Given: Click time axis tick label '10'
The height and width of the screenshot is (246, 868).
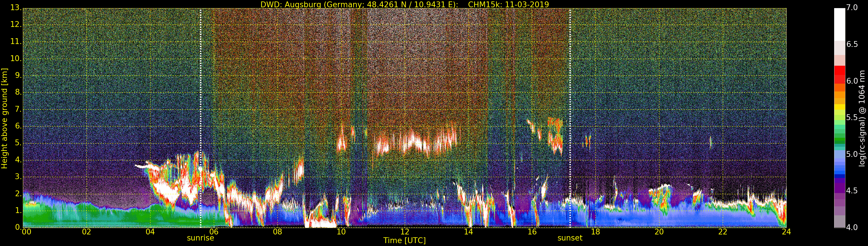Looking at the screenshot, I should (x=341, y=232).
